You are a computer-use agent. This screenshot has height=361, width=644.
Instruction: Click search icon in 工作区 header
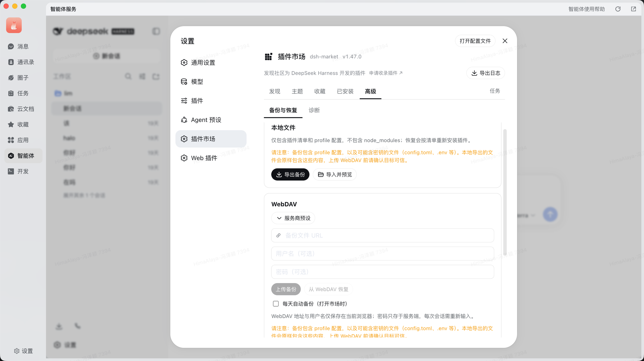128,76
